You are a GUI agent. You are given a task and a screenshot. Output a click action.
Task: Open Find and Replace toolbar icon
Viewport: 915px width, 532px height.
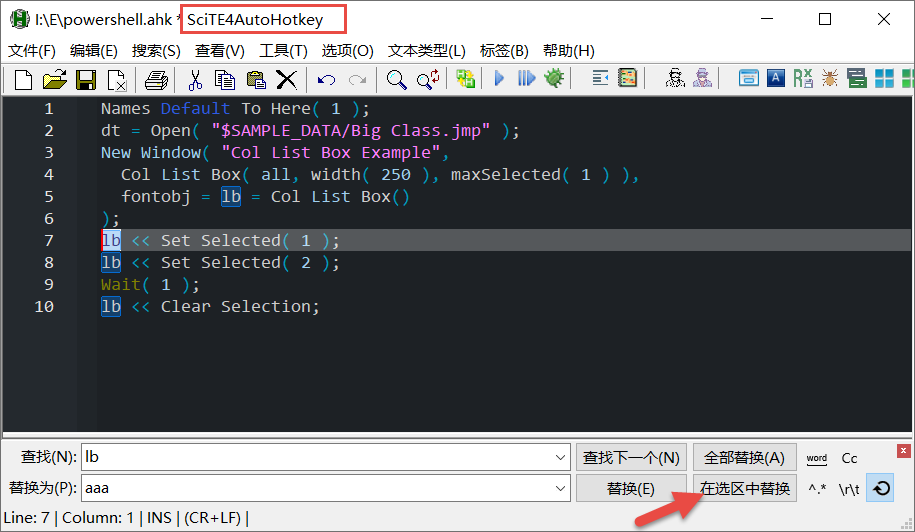click(x=428, y=79)
